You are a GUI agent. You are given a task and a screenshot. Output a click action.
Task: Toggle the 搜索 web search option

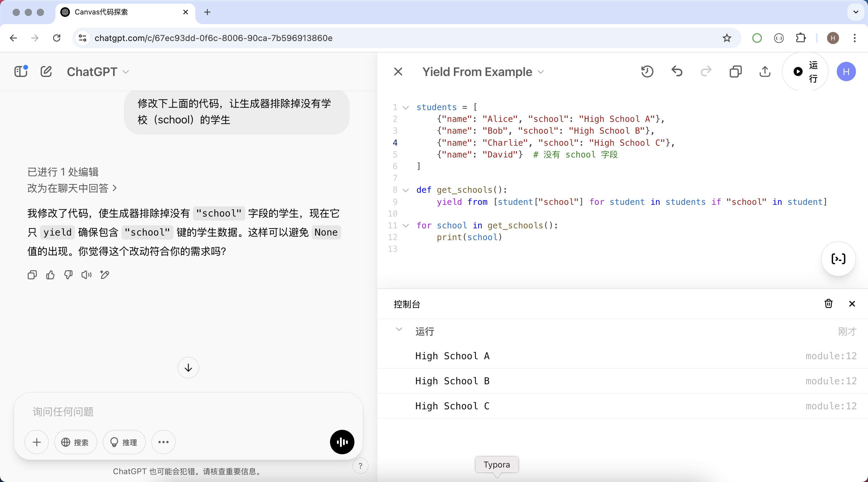click(75, 442)
